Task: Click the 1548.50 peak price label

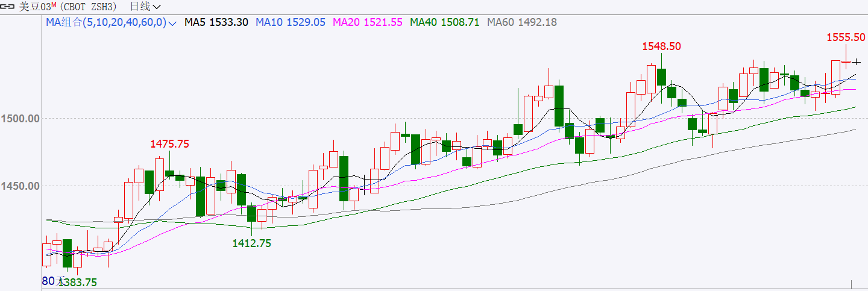Action: pyautogui.click(x=661, y=46)
